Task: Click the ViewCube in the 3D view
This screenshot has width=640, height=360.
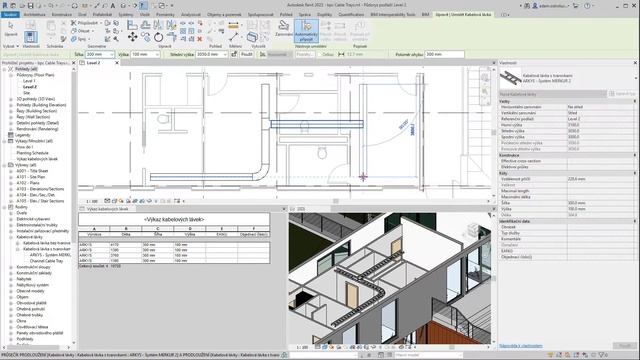Action: tap(473, 230)
